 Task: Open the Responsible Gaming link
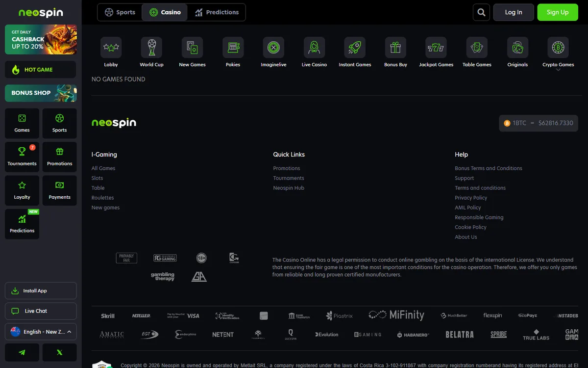(479, 217)
